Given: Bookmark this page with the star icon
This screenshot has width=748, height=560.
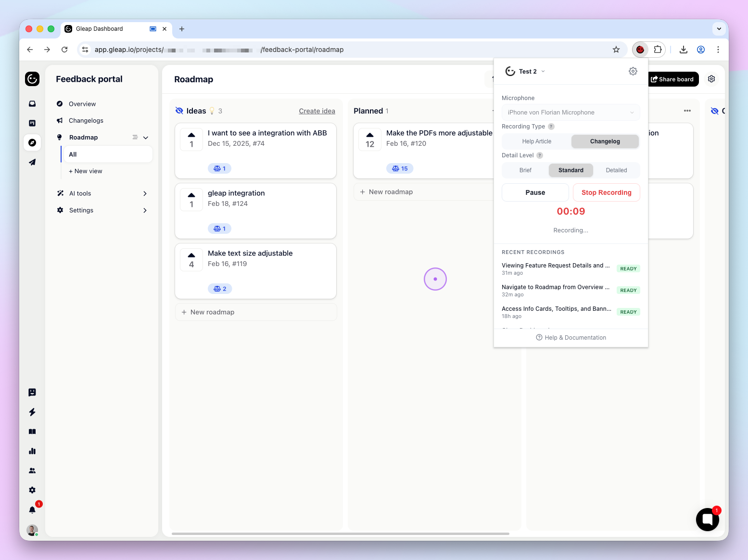Looking at the screenshot, I should click(616, 50).
